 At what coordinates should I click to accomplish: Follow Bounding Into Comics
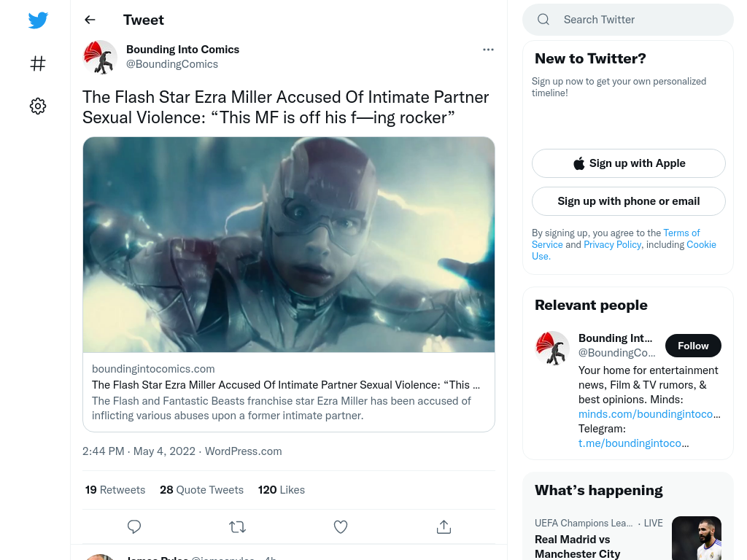click(693, 346)
